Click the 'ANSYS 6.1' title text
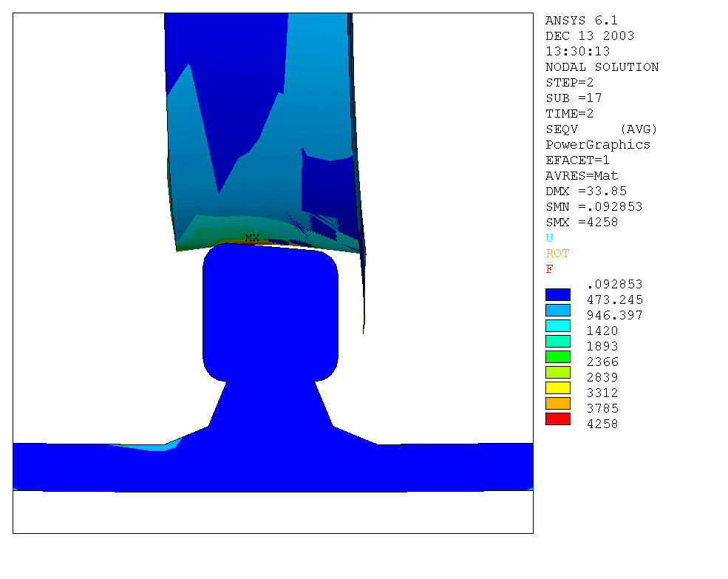Viewport: 728px width, 579px height. (581, 21)
